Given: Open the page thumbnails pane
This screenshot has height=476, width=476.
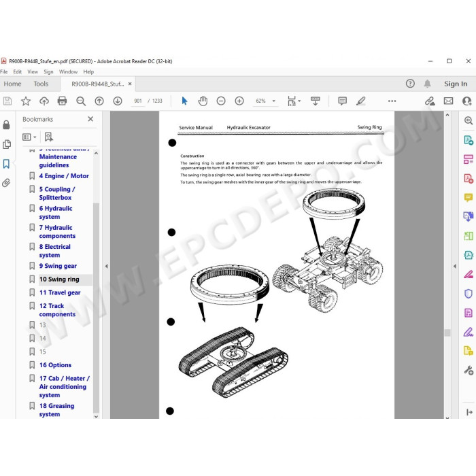Looking at the screenshot, I should [x=6, y=144].
